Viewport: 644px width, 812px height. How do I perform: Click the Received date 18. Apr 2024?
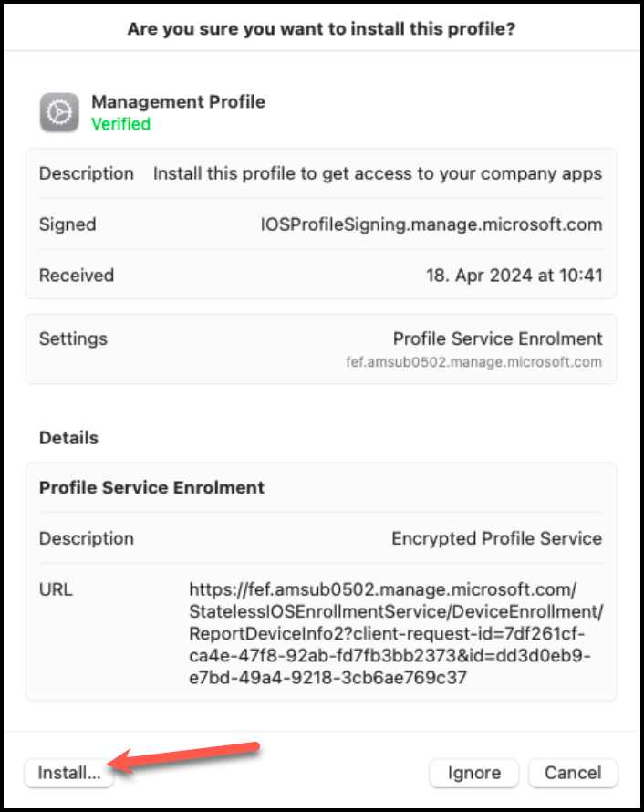click(x=514, y=276)
